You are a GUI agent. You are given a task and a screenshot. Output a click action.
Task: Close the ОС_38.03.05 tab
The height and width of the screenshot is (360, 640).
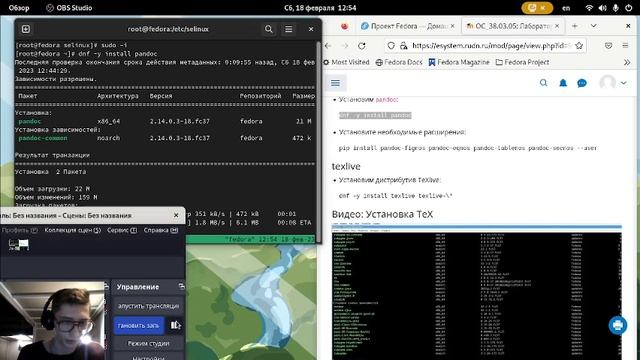557,26
